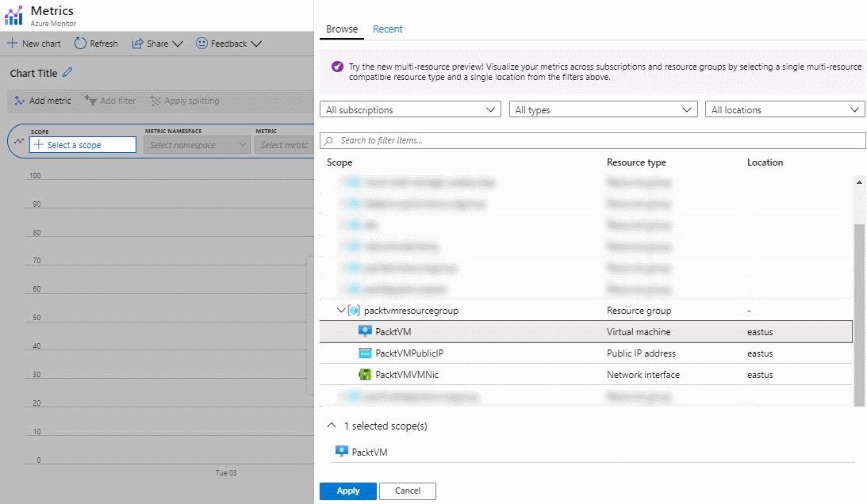Click the scope list scrollbar thumb
The image size is (867, 504).
[x=859, y=315]
